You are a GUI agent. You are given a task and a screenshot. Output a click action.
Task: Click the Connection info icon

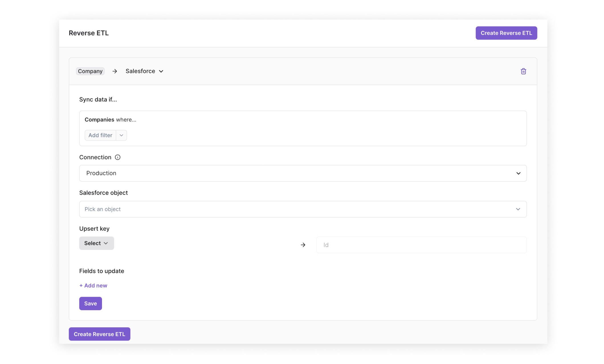coord(117,157)
